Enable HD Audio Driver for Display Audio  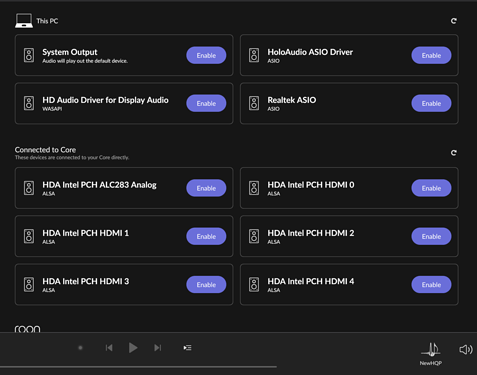click(x=206, y=103)
